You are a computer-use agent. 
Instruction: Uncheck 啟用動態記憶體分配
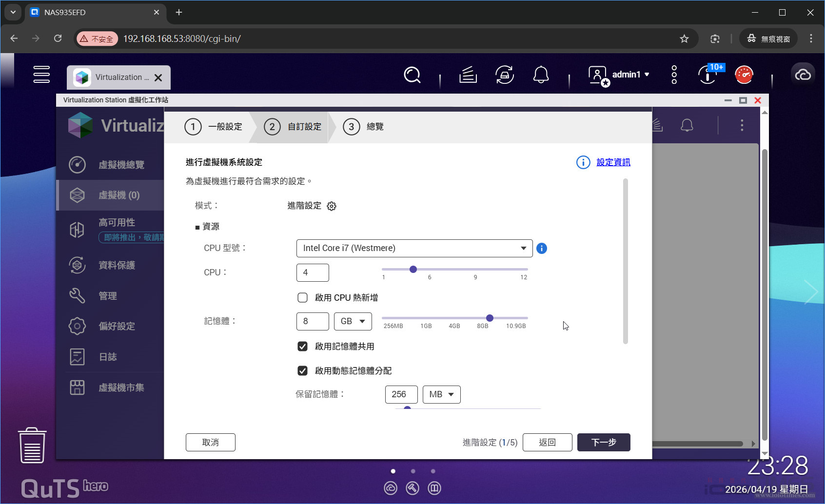point(302,370)
